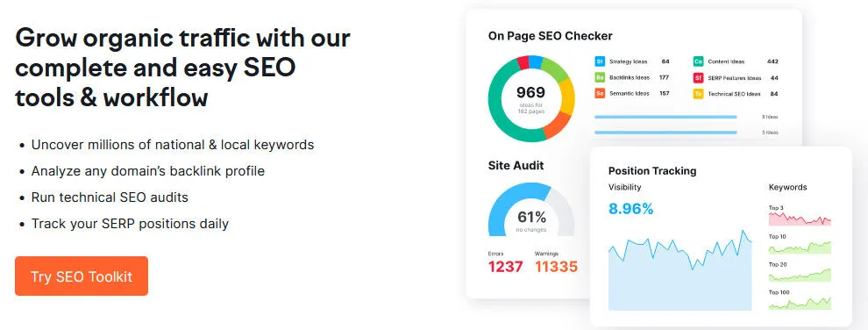Click the Top 10 keywords sparkline
This screenshot has width=868, height=330.
[800, 247]
